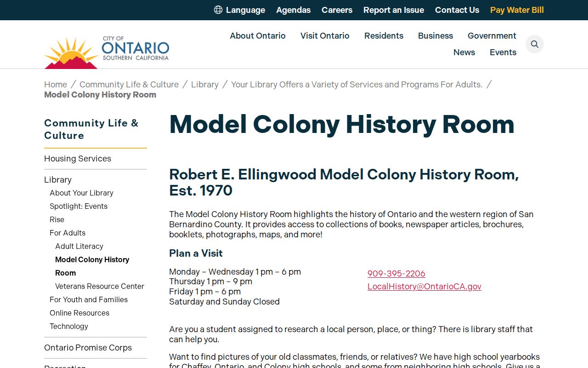This screenshot has height=368, width=588.
Task: Select Housing Services in sidebar
Action: [x=78, y=158]
